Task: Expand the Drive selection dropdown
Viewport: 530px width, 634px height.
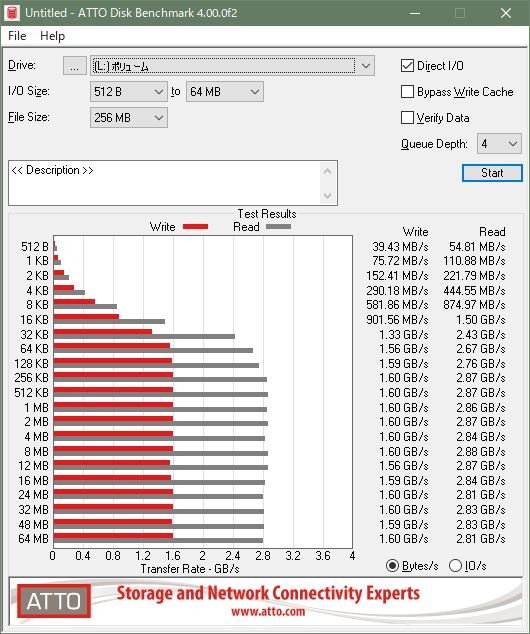Action: click(x=366, y=66)
